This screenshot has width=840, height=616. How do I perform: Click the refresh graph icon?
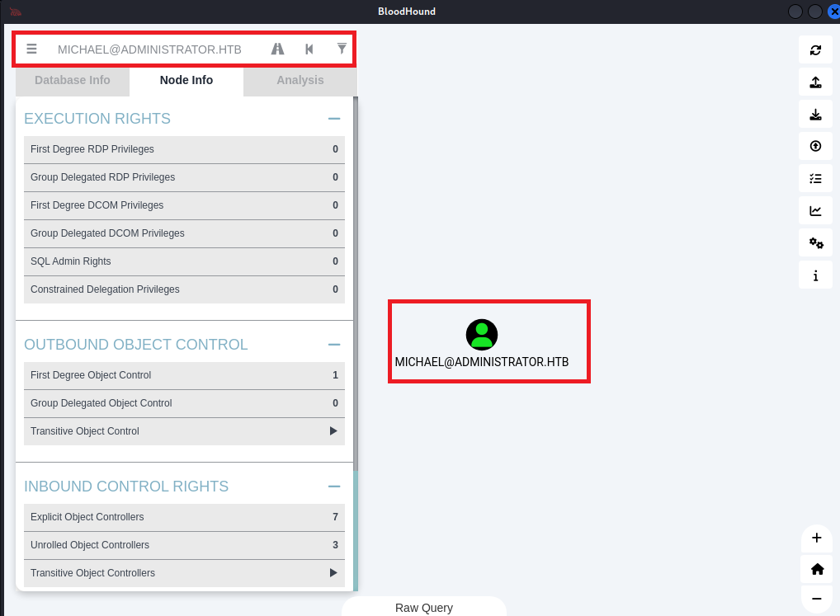815,49
